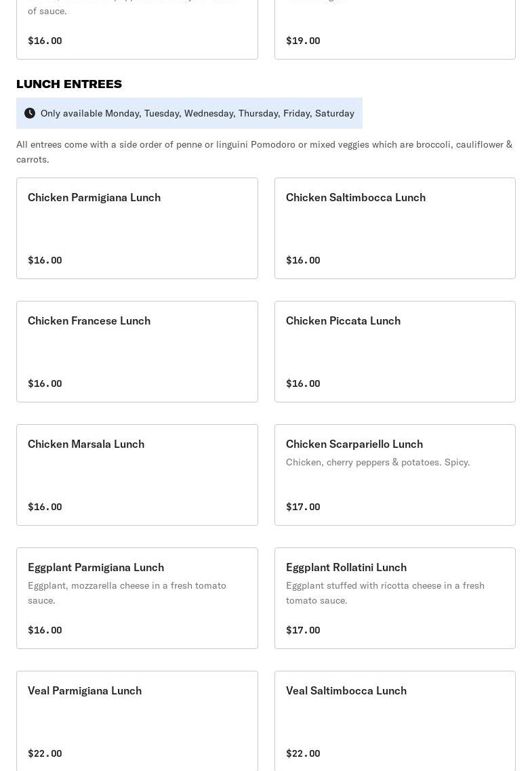Image resolution: width=532 pixels, height=771 pixels.
Task: Choose the Chicken Francese Lunch entree
Action: (137, 351)
